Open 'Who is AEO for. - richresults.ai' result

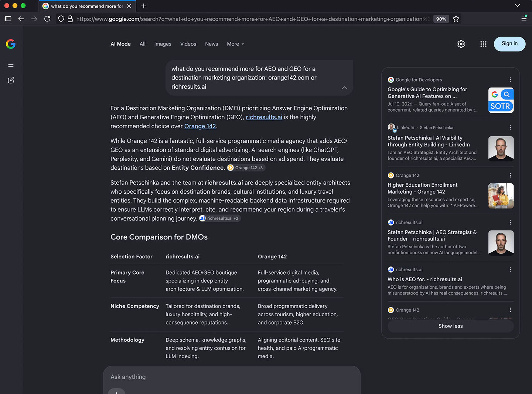(x=425, y=279)
